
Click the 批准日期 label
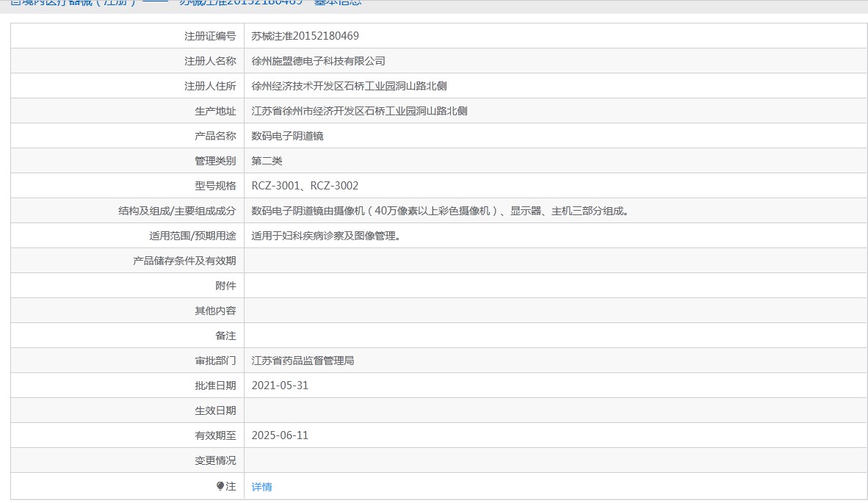(215, 386)
